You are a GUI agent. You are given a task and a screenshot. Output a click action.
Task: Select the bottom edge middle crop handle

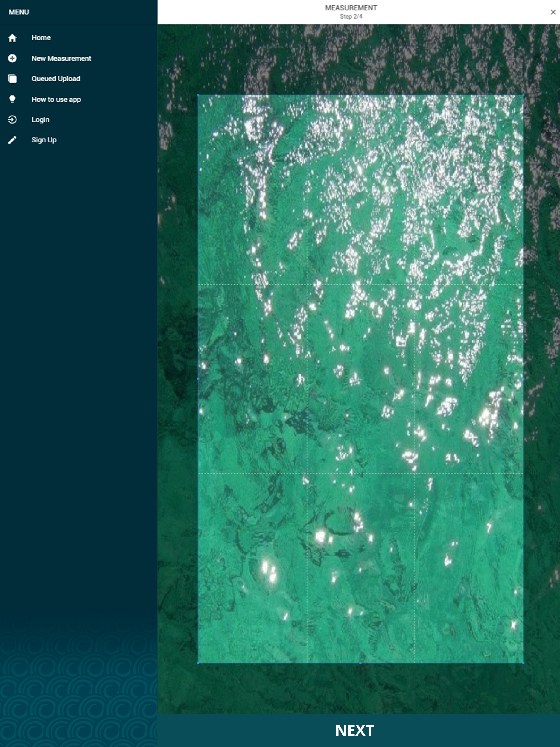[361, 663]
